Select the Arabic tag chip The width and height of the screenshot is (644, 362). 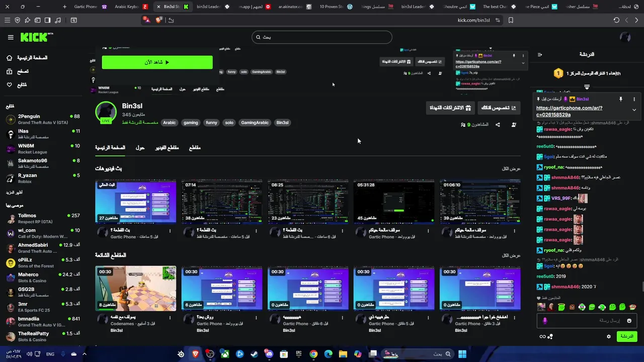click(x=170, y=123)
